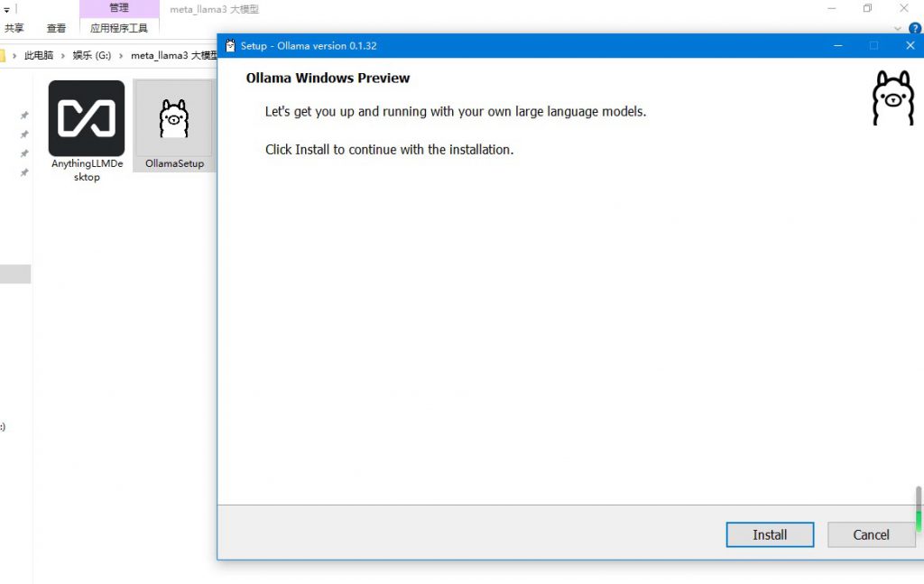Click the green scrollbar thumb at right edge

coord(919,521)
